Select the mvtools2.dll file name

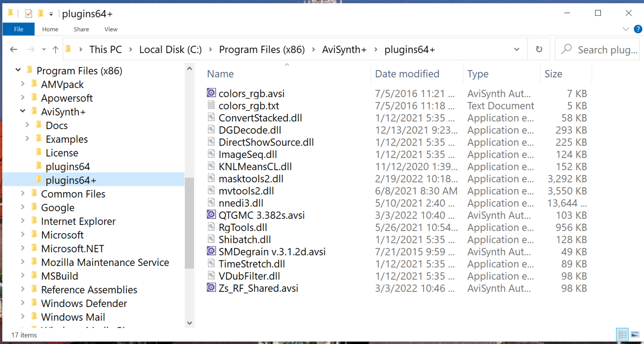246,191
